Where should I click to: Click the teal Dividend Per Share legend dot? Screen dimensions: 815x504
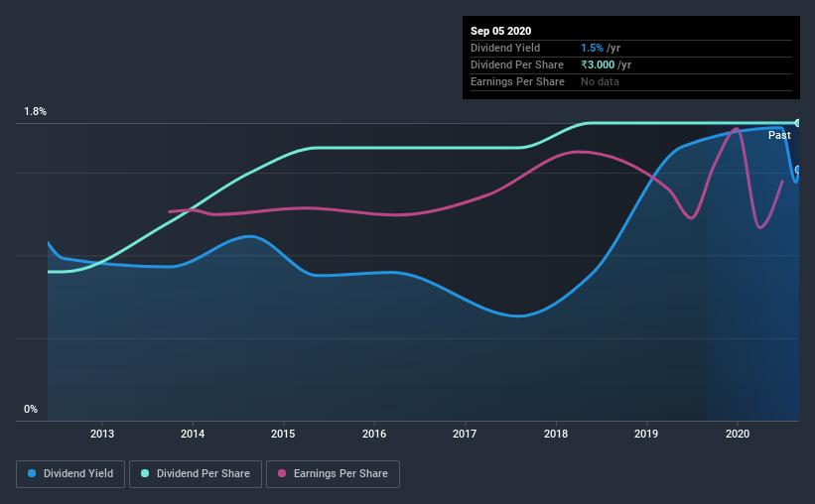point(145,473)
